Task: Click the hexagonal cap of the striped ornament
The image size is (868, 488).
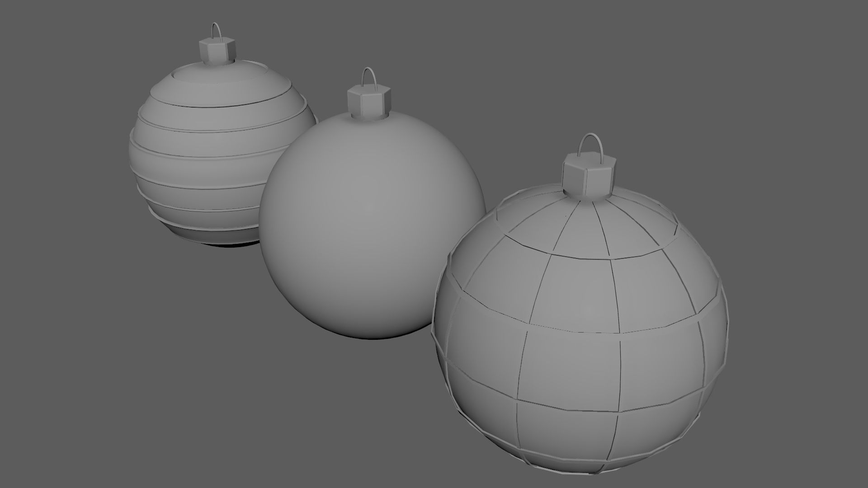Action: (217, 51)
